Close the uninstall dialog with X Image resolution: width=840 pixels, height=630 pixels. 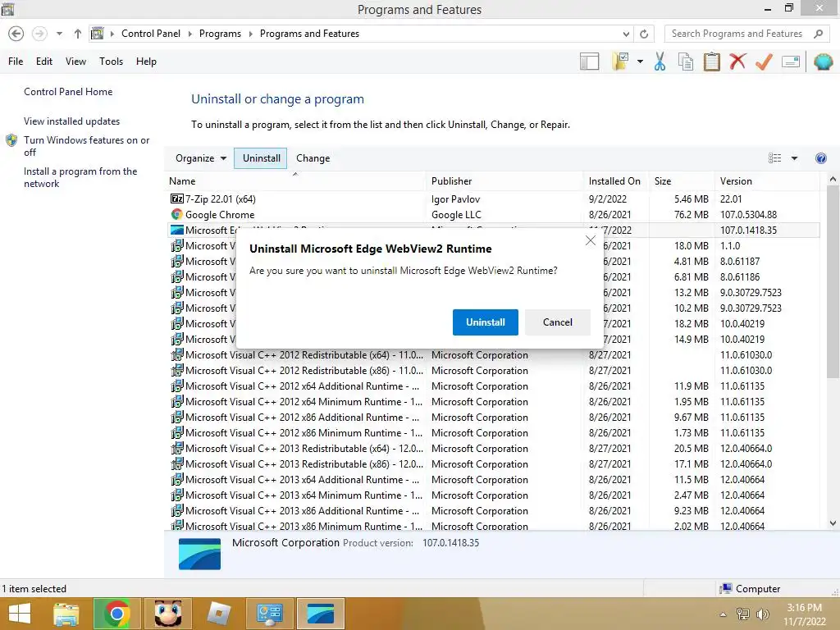[591, 240]
